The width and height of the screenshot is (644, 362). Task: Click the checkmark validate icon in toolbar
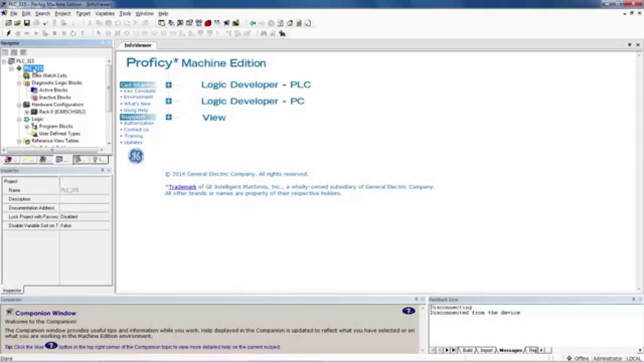coord(45,23)
